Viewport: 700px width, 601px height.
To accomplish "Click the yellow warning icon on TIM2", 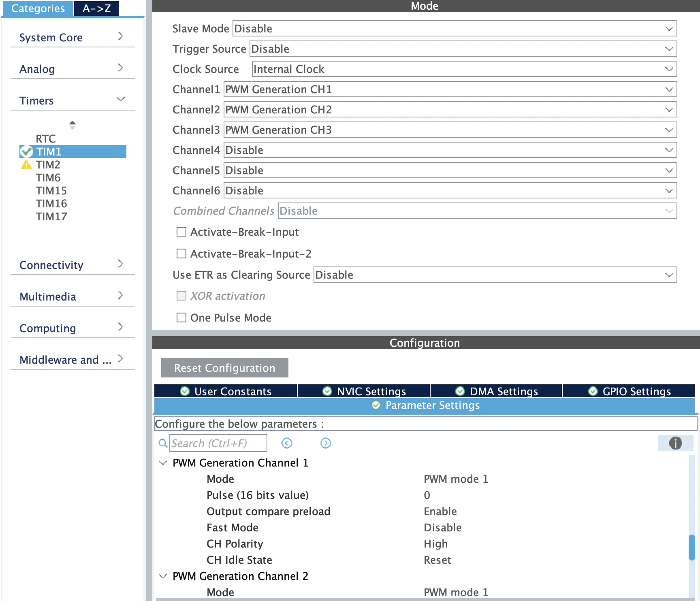I will tap(26, 165).
